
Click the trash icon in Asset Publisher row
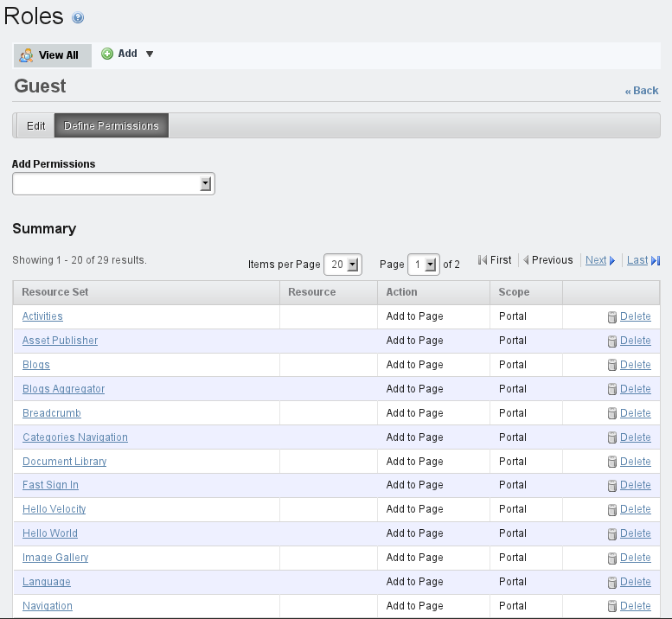(612, 341)
